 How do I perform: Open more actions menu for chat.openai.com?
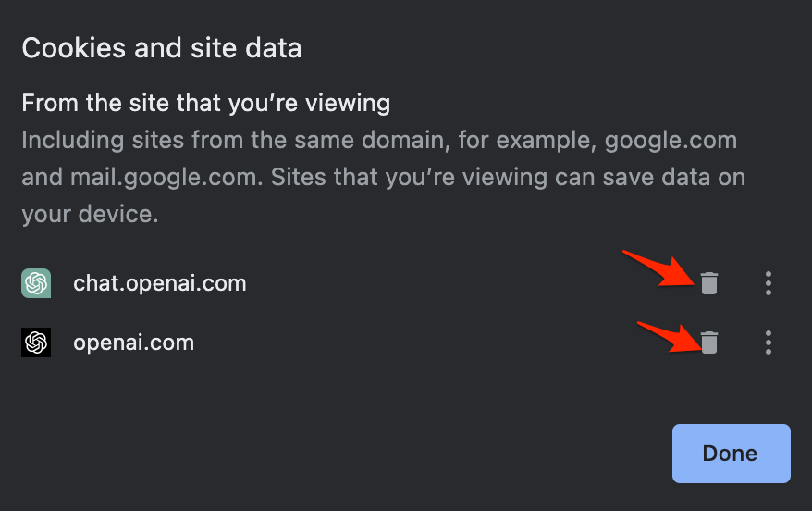click(768, 283)
